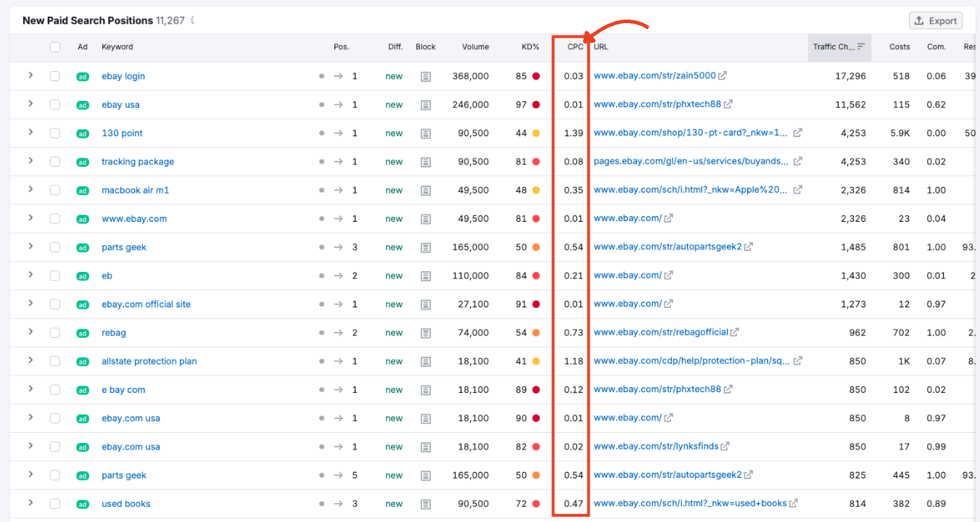This screenshot has width=980, height=522.
Task: Expand the "ebay usa" row details
Action: point(30,104)
